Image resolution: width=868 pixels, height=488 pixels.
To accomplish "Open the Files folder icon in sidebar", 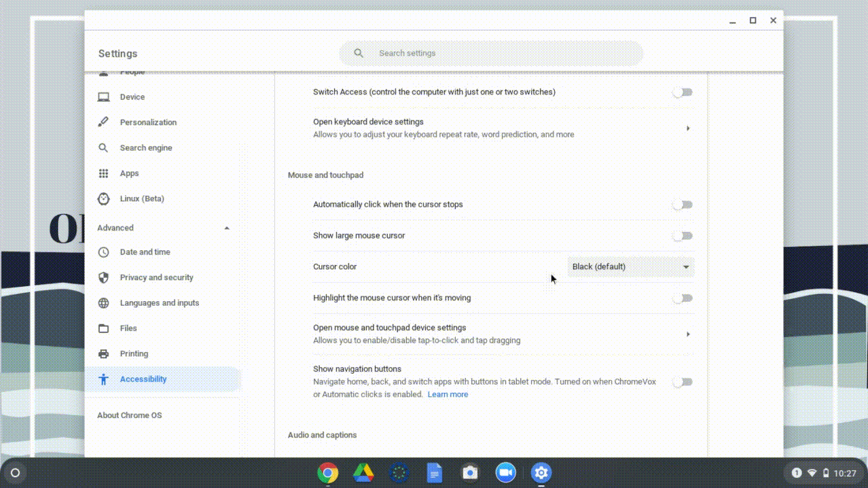I will (x=103, y=328).
